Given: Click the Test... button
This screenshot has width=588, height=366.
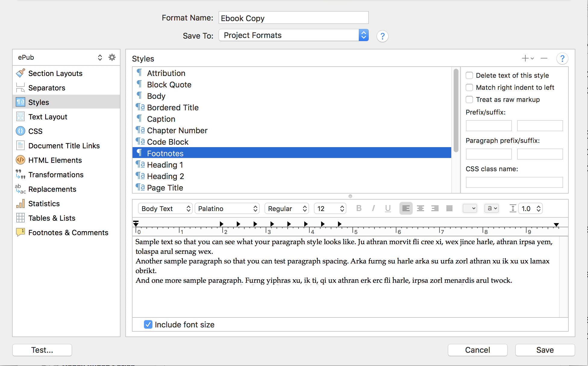Looking at the screenshot, I should pos(42,350).
